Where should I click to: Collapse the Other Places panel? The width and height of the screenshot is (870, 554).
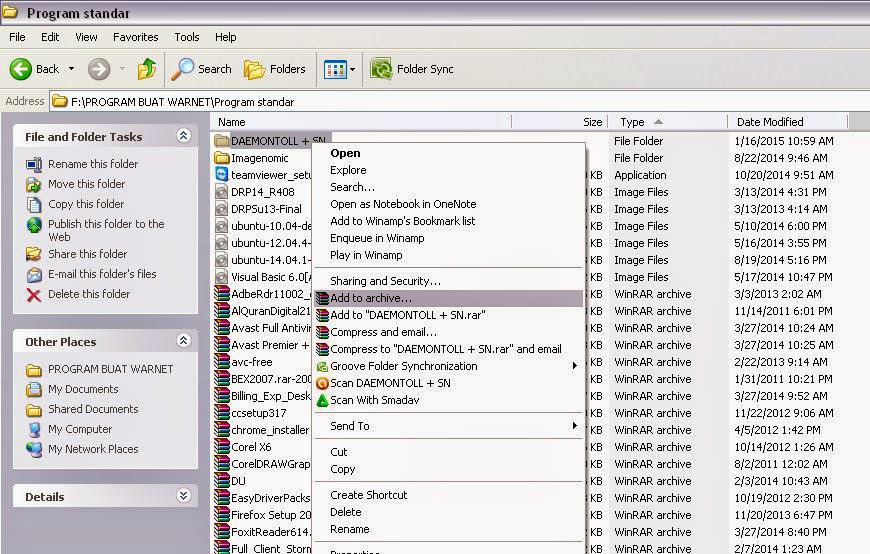(x=184, y=341)
